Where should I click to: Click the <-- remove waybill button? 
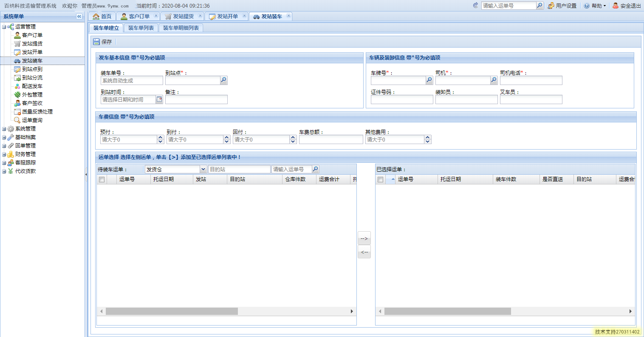pos(364,252)
